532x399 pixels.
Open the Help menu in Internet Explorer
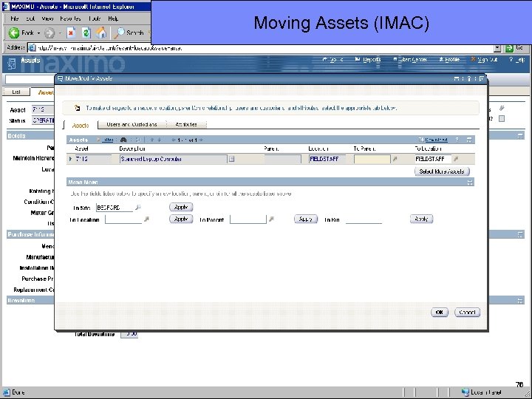113,18
